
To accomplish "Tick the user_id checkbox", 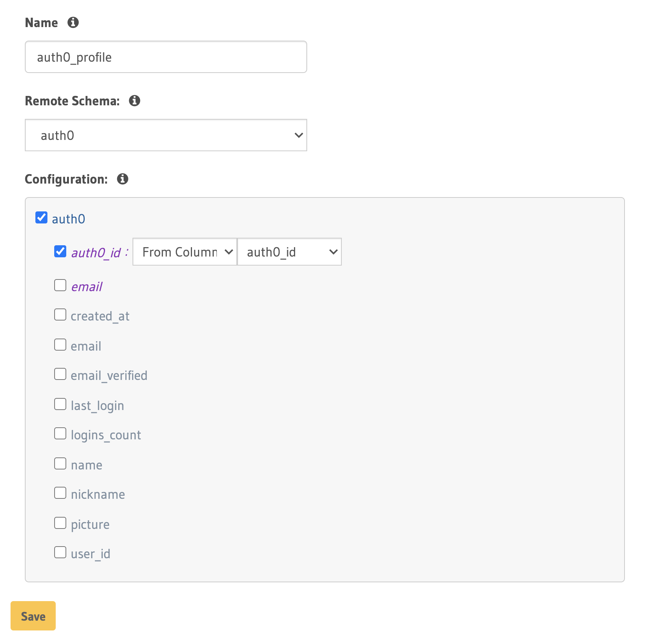I will (60, 553).
